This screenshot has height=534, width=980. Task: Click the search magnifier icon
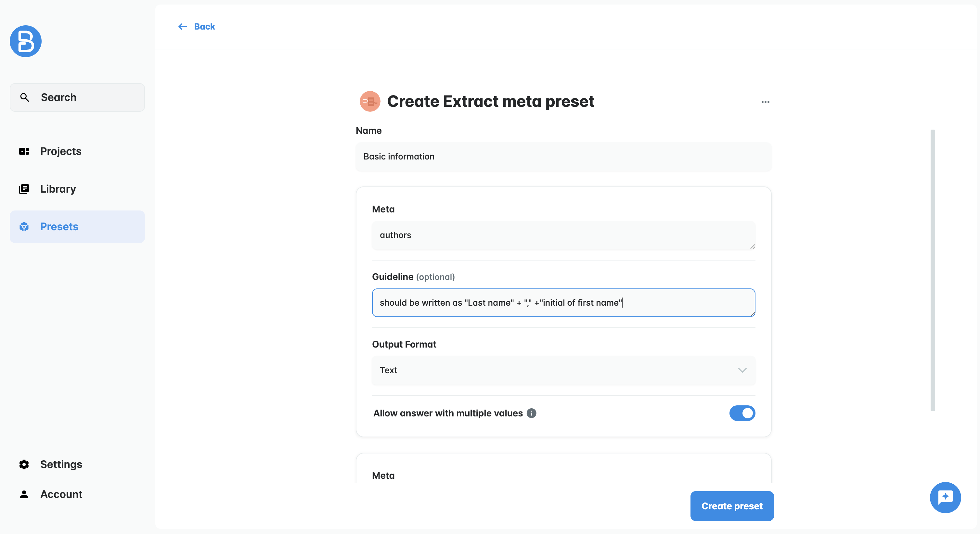pos(25,97)
